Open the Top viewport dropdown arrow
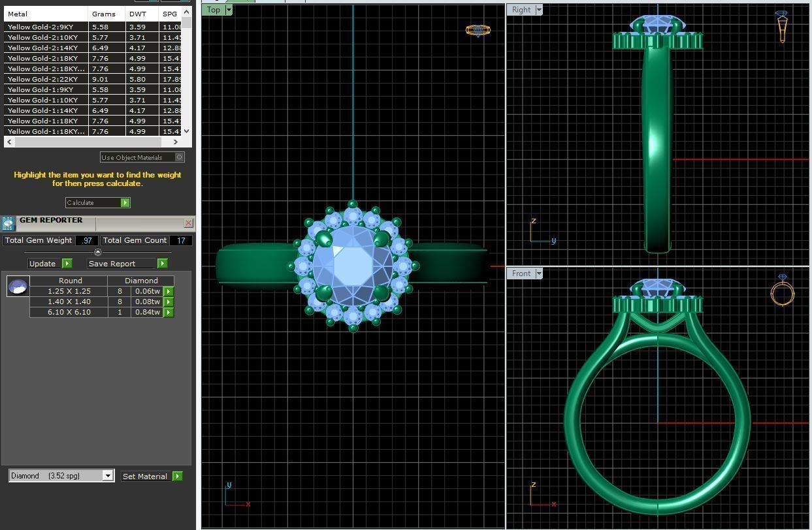The height and width of the screenshot is (530, 812). pyautogui.click(x=229, y=10)
